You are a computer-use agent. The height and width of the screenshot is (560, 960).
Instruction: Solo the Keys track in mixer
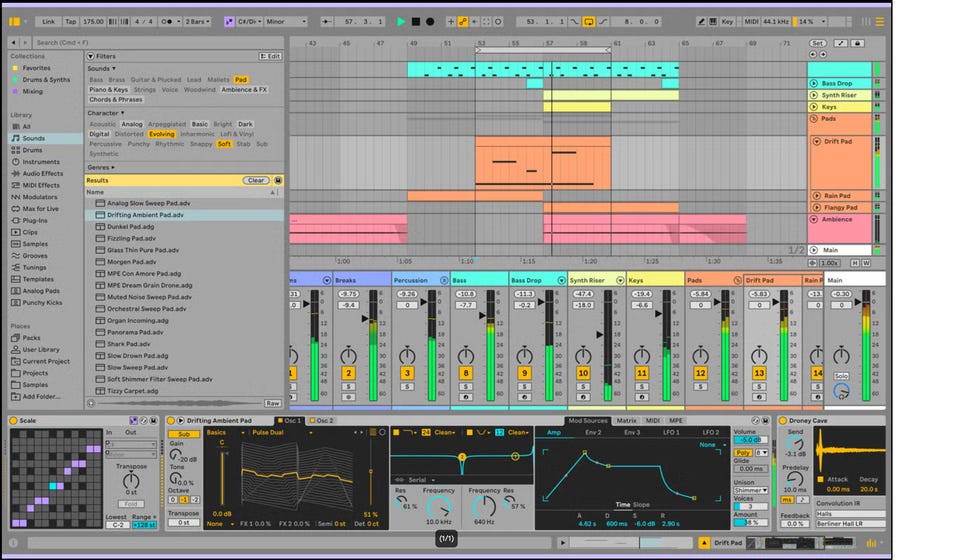point(641,386)
